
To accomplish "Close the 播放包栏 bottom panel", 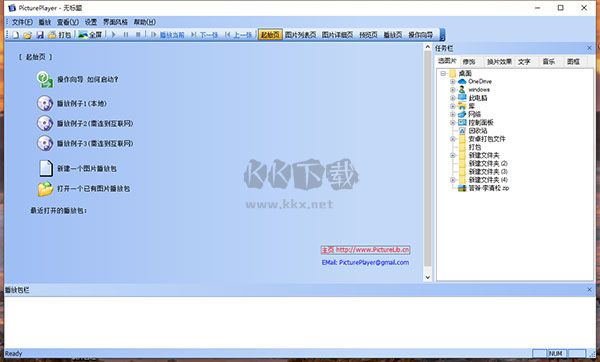I will click(x=589, y=290).
